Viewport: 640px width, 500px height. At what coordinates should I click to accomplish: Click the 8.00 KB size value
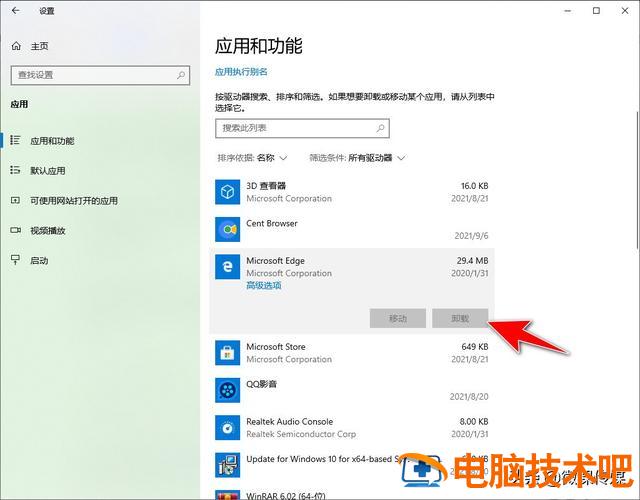coord(474,421)
